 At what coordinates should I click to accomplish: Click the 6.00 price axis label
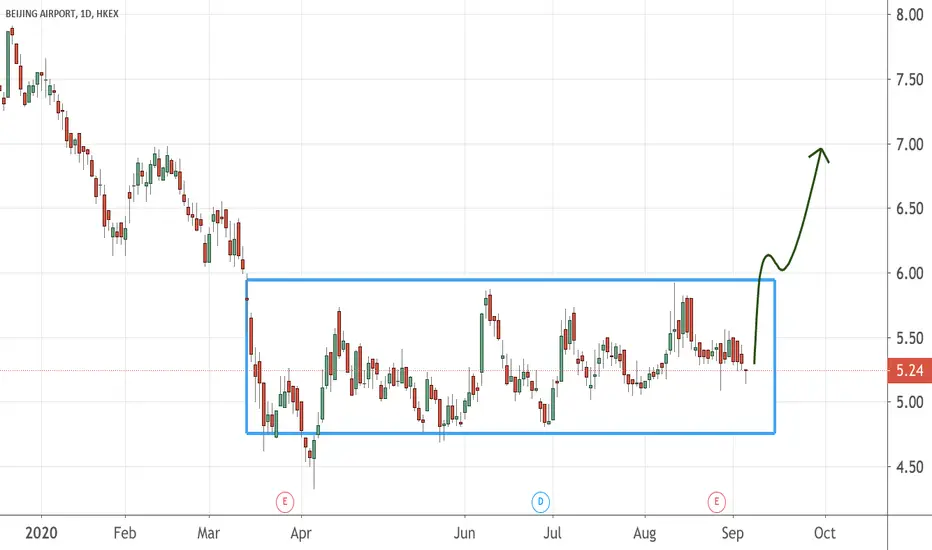coord(909,273)
